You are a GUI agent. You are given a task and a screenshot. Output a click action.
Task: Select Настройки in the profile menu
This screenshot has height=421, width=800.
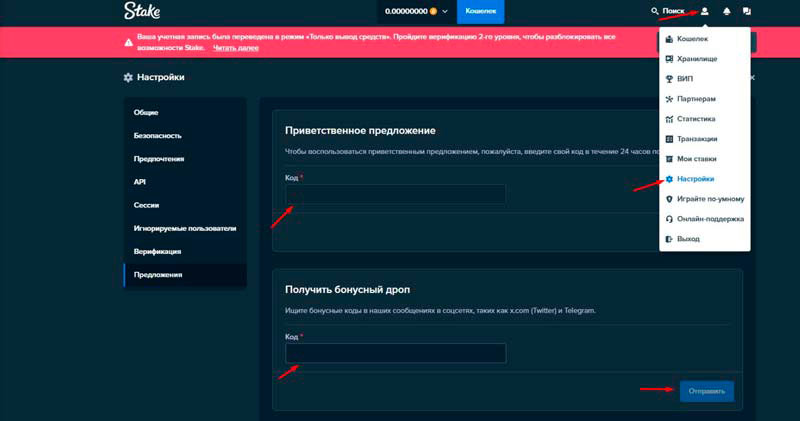click(x=696, y=179)
